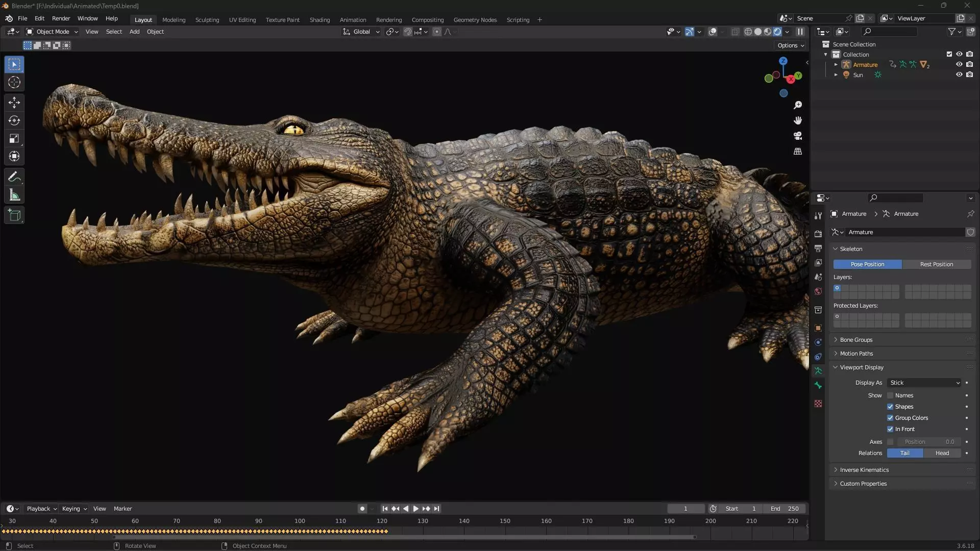Hide the Sun in viewport
Viewport: 980px width, 551px height.
click(959, 74)
